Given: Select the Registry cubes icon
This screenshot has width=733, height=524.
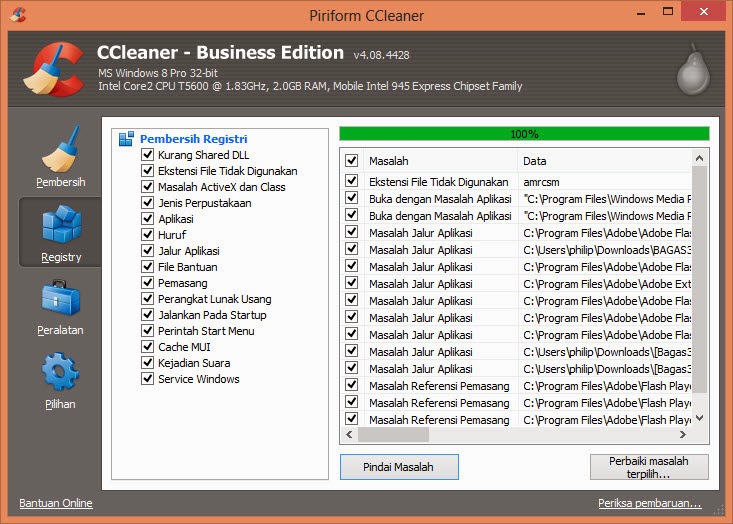Looking at the screenshot, I should tap(61, 224).
